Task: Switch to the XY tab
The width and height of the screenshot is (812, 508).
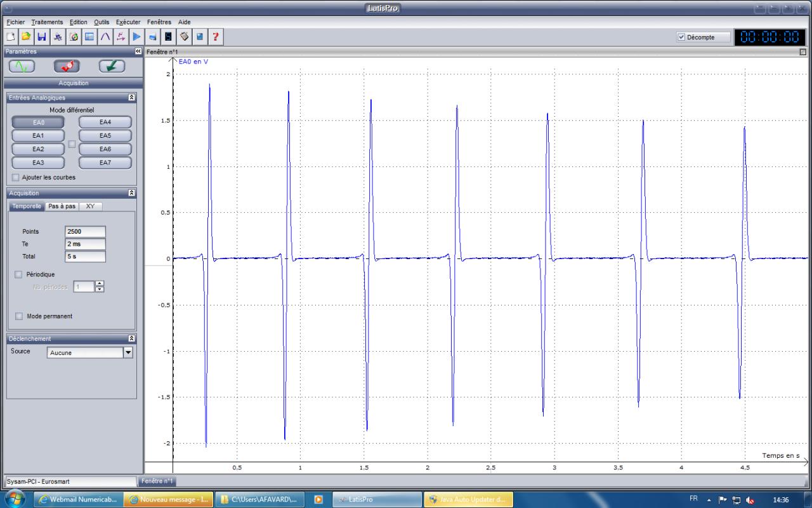Action: 90,206
